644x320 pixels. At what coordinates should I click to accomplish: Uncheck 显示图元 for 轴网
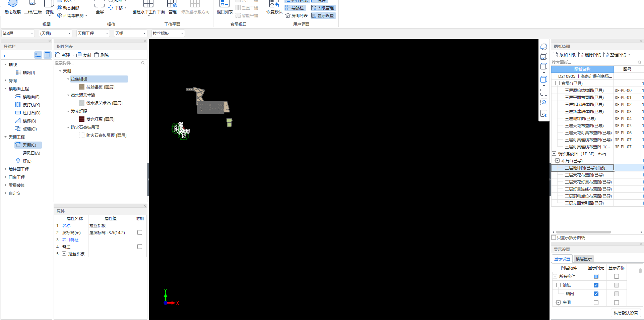[x=596, y=294]
